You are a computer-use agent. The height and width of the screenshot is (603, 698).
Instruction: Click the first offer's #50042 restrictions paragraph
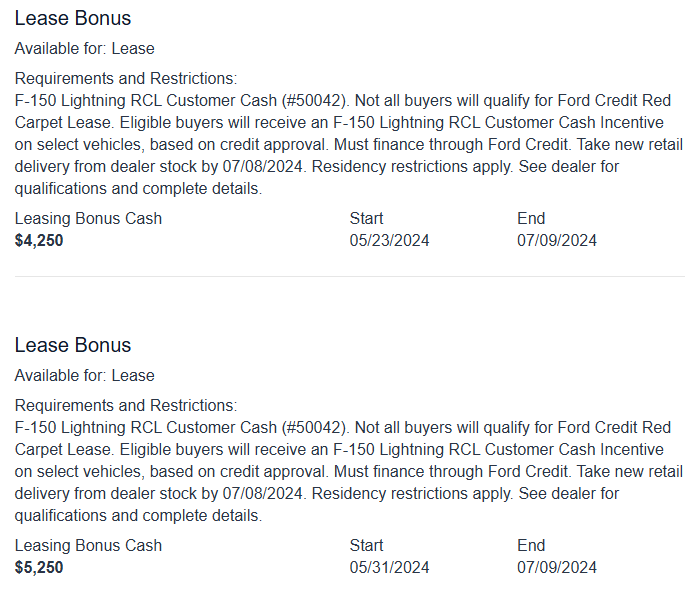click(x=349, y=145)
